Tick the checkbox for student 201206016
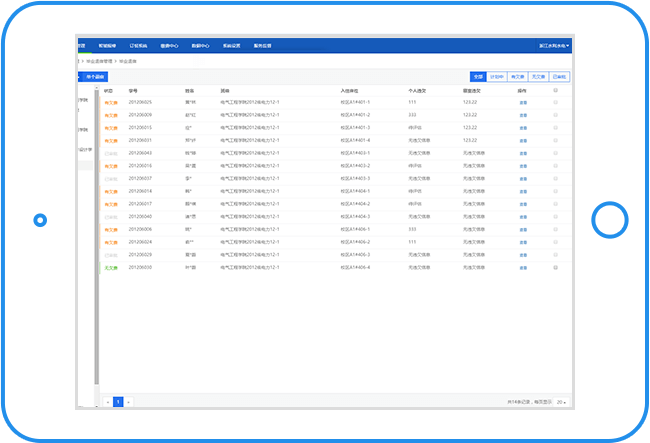 pyautogui.click(x=555, y=166)
